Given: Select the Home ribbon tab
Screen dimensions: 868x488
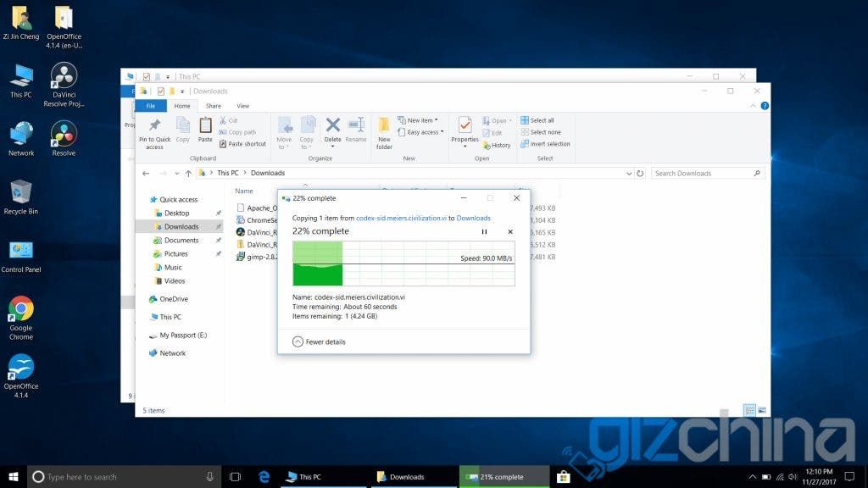Looking at the screenshot, I should (x=182, y=106).
